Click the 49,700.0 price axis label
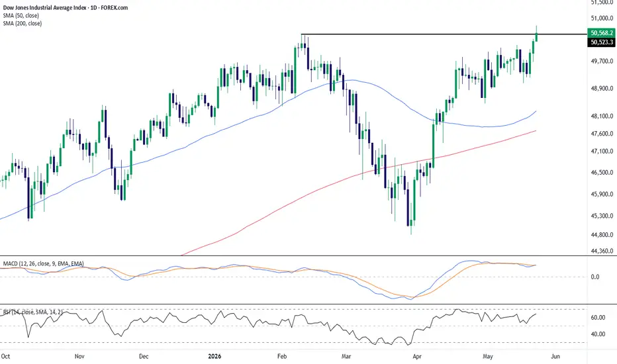 pos(602,61)
